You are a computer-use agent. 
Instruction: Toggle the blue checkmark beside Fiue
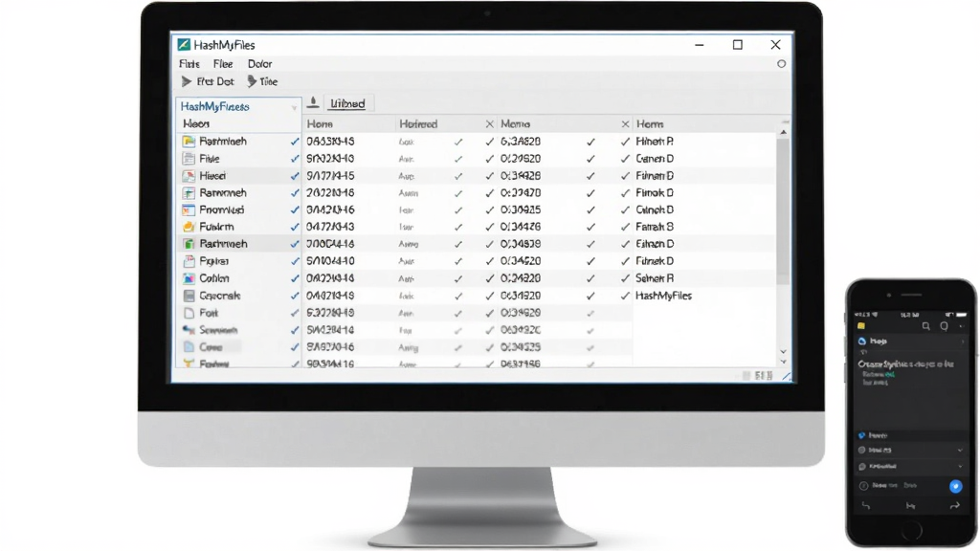(295, 159)
